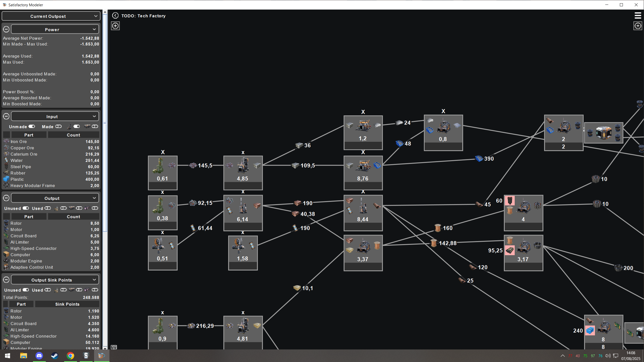Collapse the Power section with the minus button
Image resolution: width=644 pixels, height=362 pixels.
(x=6, y=29)
